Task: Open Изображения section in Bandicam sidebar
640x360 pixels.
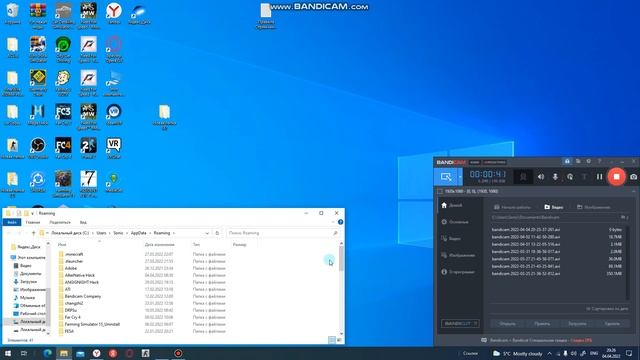Action: point(458,255)
